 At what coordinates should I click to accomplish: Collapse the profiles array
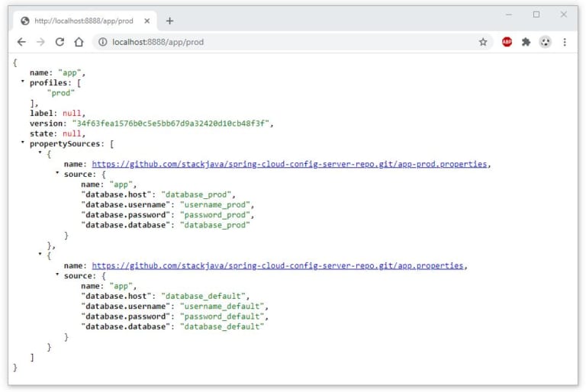pos(22,82)
